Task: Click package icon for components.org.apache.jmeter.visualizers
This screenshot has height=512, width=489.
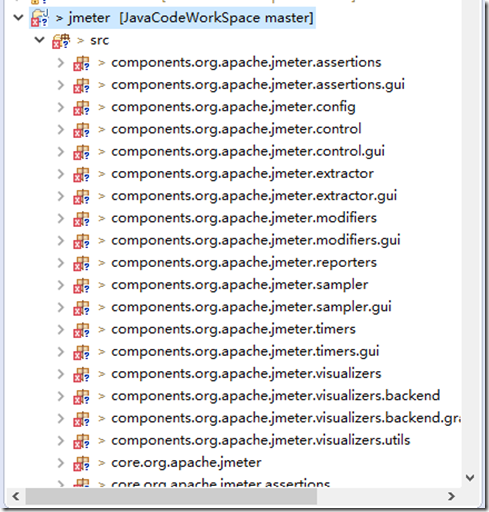Action: (x=81, y=374)
